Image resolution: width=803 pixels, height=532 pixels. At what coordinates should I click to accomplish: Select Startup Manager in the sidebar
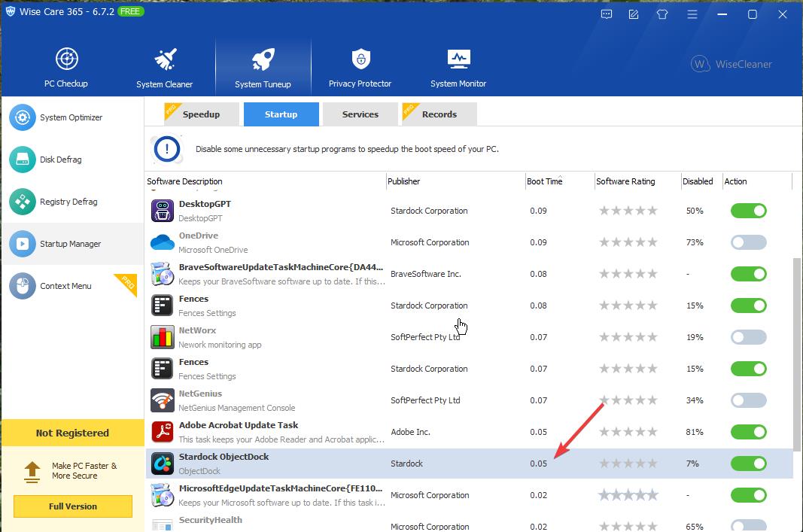click(x=73, y=244)
